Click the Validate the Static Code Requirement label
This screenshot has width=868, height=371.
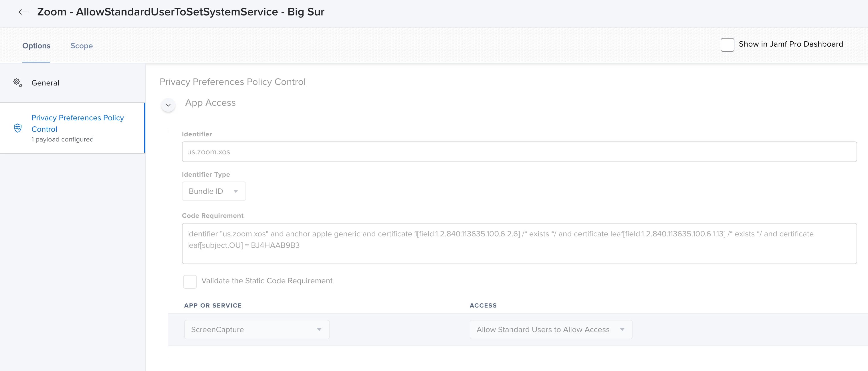tap(267, 281)
